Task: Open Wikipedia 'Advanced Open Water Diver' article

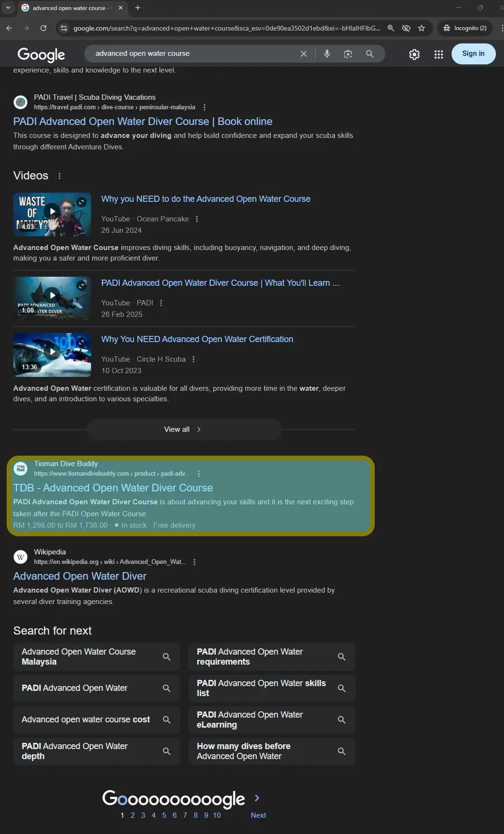Action: [x=80, y=576]
